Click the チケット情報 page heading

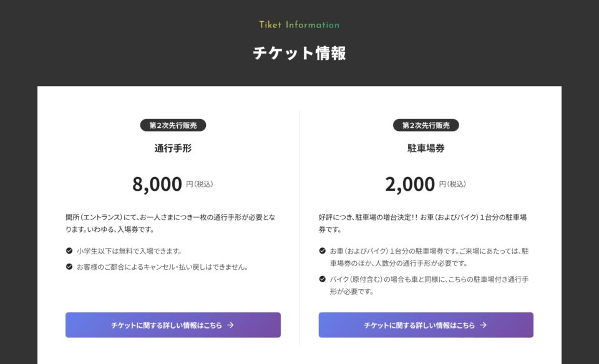(299, 54)
